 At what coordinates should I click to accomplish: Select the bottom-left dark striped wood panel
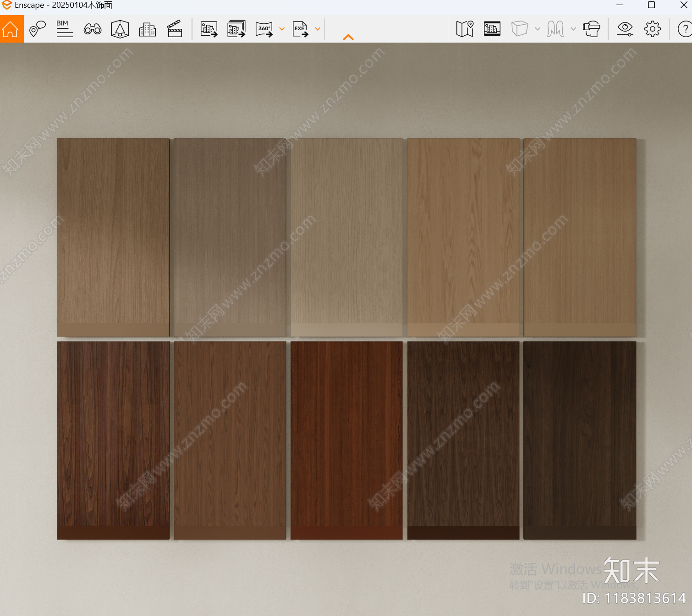pos(113,440)
